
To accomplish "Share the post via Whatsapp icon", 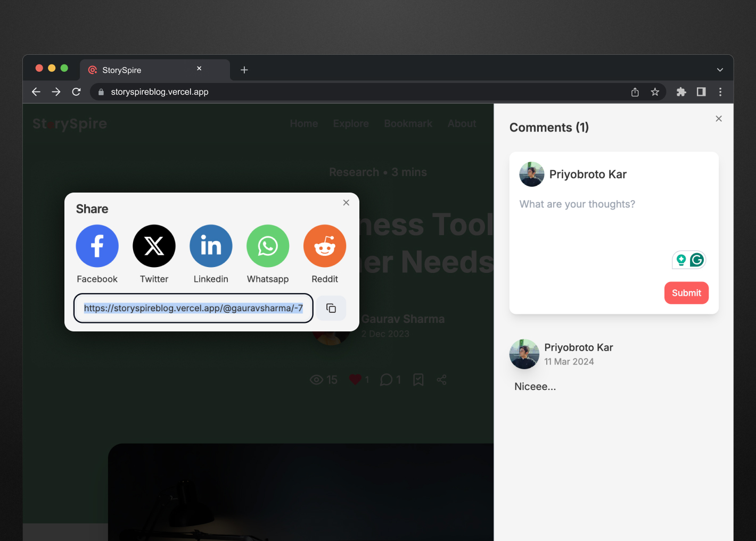I will coord(268,246).
